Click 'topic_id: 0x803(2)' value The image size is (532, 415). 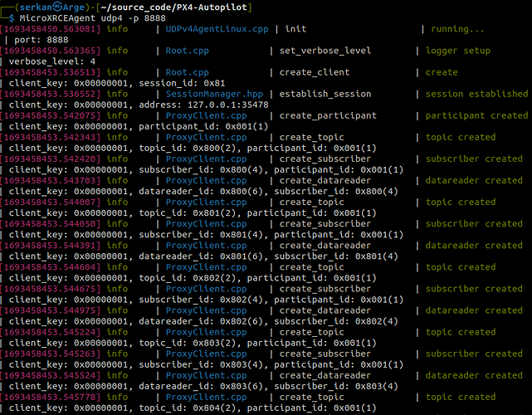[188, 343]
